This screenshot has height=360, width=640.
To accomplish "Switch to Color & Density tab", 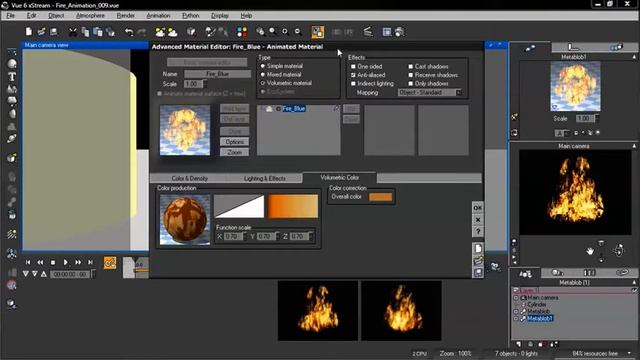I will click(189, 178).
